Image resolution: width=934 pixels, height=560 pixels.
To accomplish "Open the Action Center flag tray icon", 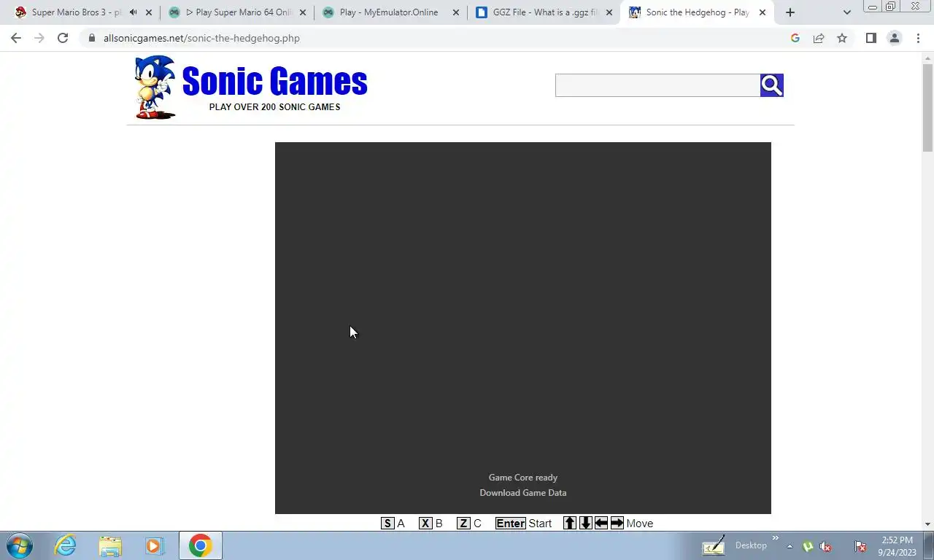I will pyautogui.click(x=860, y=546).
